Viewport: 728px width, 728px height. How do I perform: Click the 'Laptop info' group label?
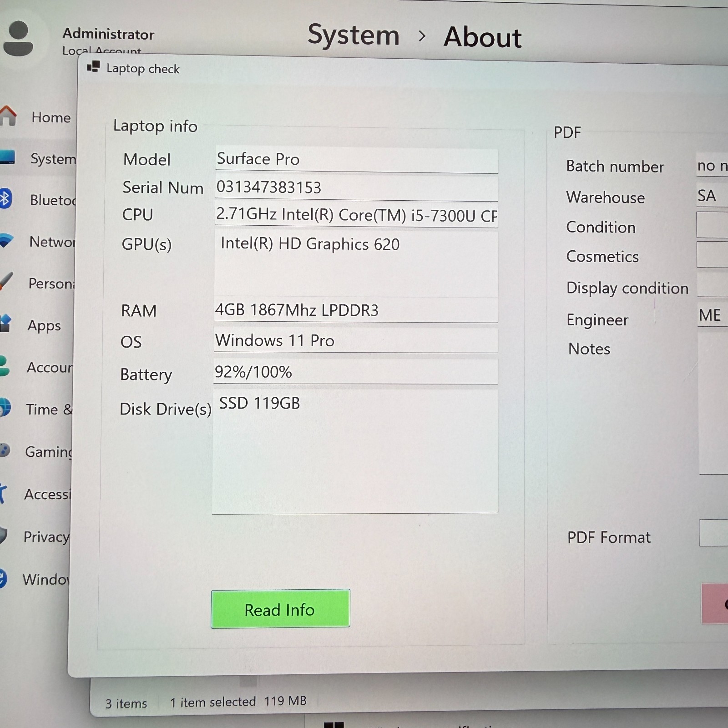[155, 126]
